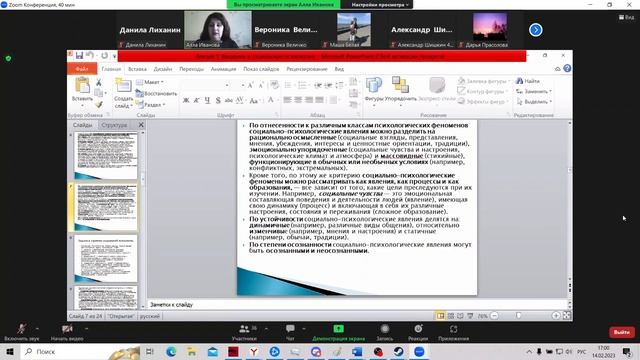Click Zoom green encryption shield icon

[x=8, y=59]
